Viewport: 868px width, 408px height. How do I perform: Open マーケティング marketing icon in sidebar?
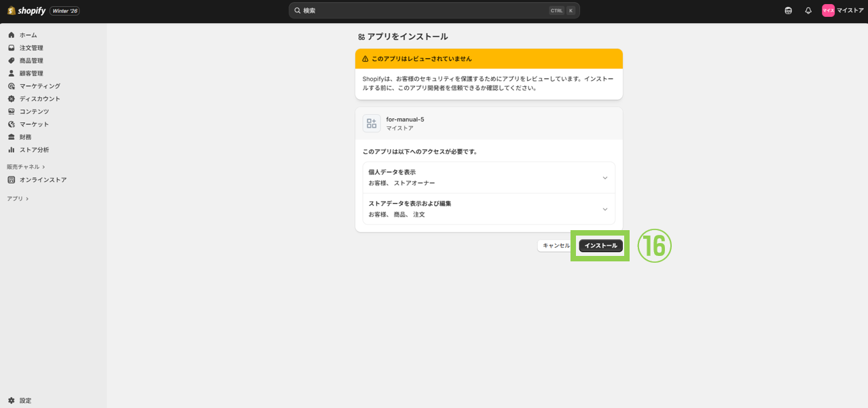tap(12, 86)
